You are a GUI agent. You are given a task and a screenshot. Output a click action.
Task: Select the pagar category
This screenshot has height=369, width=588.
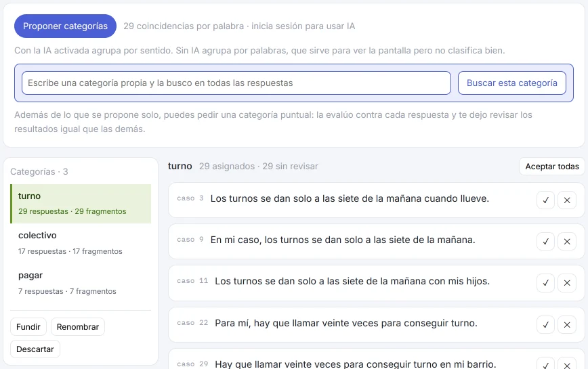pos(81,283)
